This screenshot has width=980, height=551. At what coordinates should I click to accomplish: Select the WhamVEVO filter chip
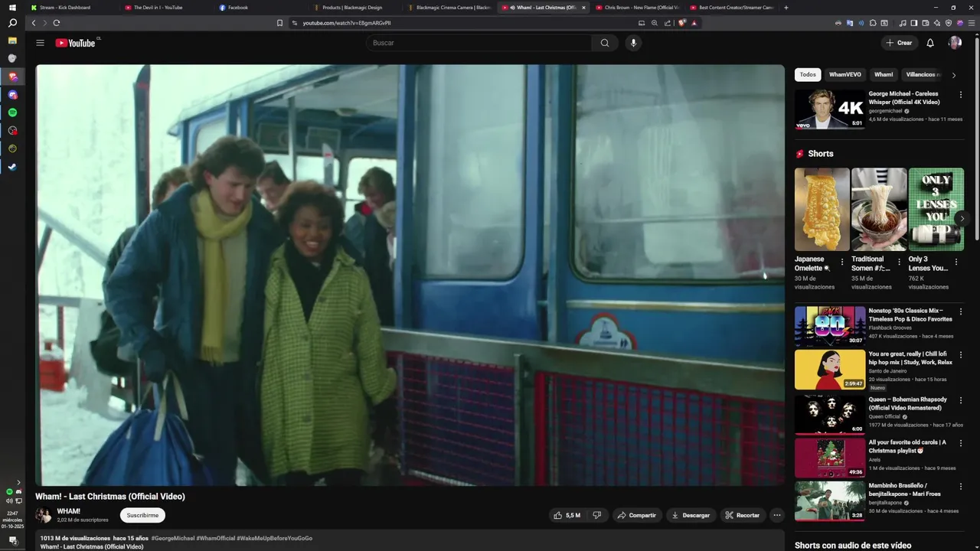(x=845, y=75)
